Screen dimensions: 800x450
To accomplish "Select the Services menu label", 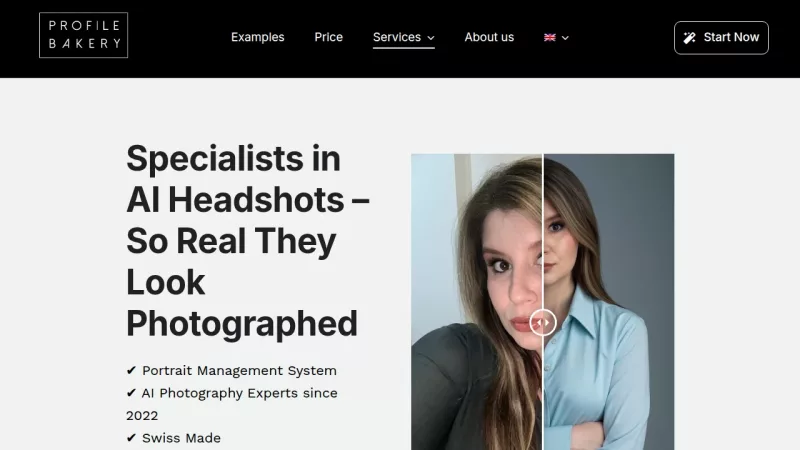I will coord(396,37).
